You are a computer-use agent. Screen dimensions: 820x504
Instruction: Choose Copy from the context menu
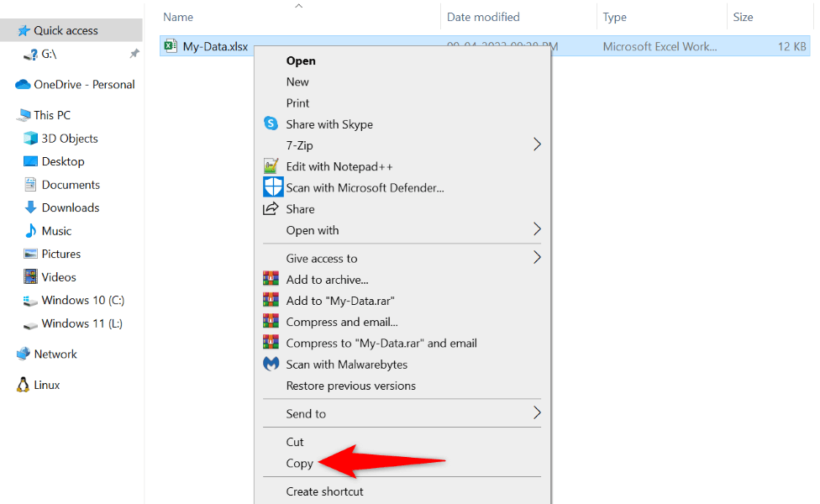point(299,463)
